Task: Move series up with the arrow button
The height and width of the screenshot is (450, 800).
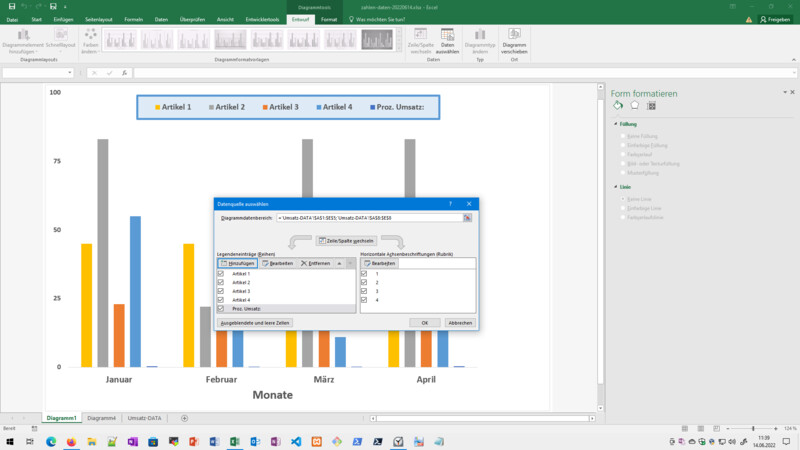Action: [339, 263]
